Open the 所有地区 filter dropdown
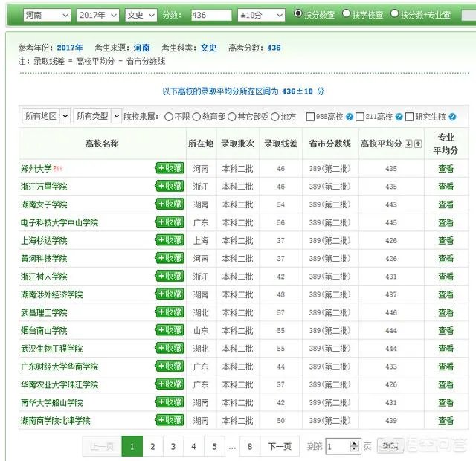This screenshot has height=461, width=476. tap(46, 116)
